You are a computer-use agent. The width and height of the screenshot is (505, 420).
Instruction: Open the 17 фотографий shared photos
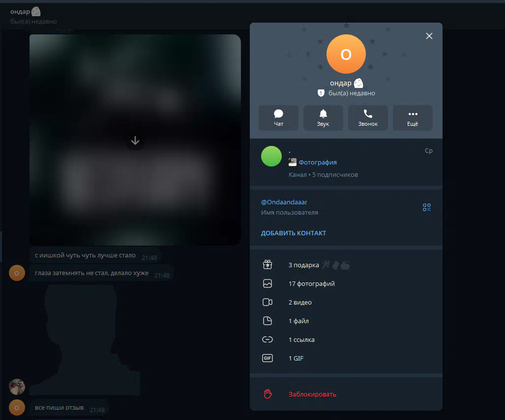(311, 284)
